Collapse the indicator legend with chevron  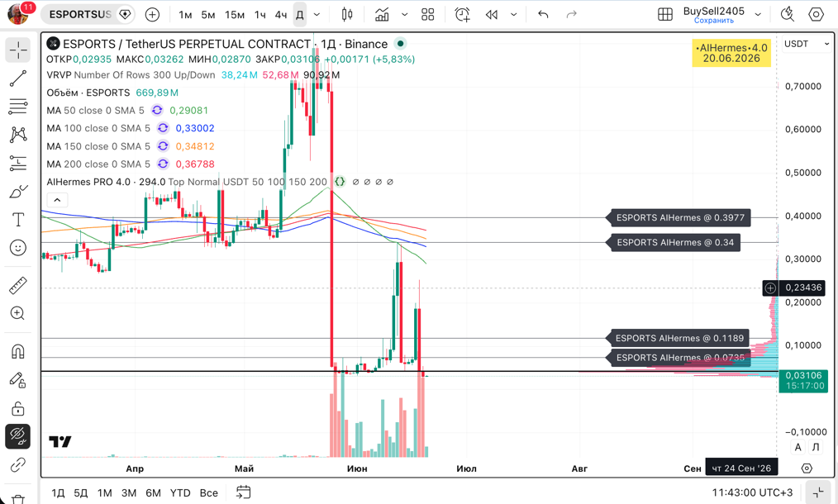tap(57, 201)
